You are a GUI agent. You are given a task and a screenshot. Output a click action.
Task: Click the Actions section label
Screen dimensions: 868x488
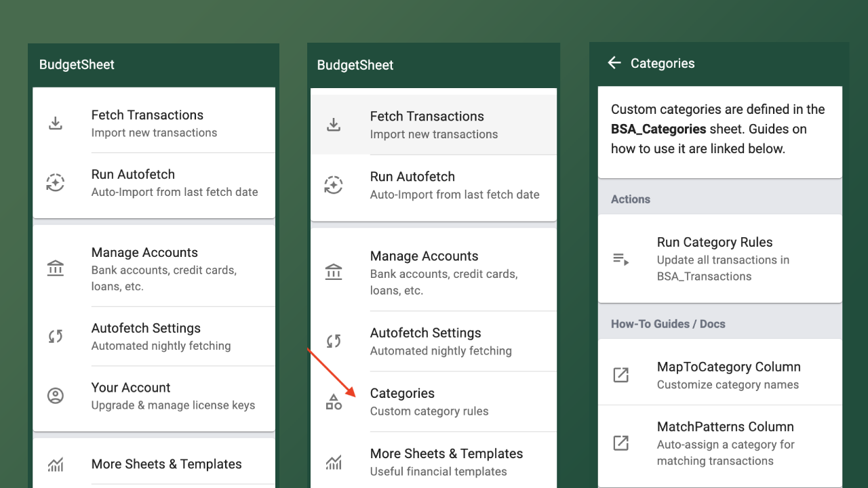pyautogui.click(x=631, y=199)
